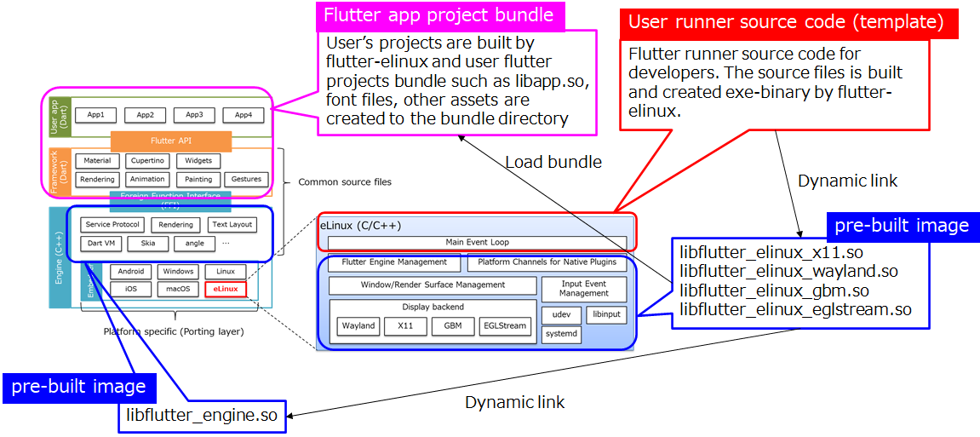980x437 pixels.
Task: Click Rendering box in the Engine layer
Action: point(175,225)
